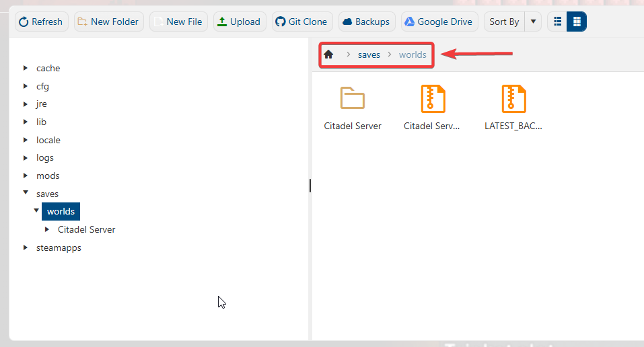644x347 pixels.
Task: Switch to list view
Action: 557,22
